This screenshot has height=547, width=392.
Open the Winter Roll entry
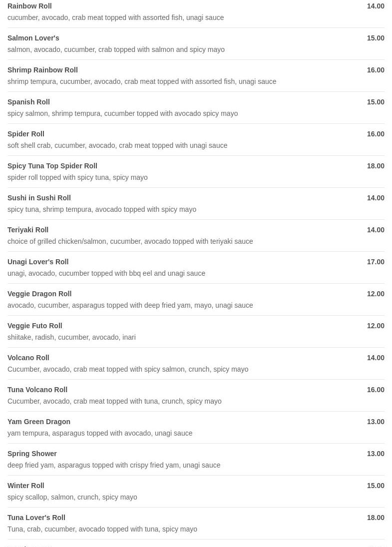[x=196, y=491]
